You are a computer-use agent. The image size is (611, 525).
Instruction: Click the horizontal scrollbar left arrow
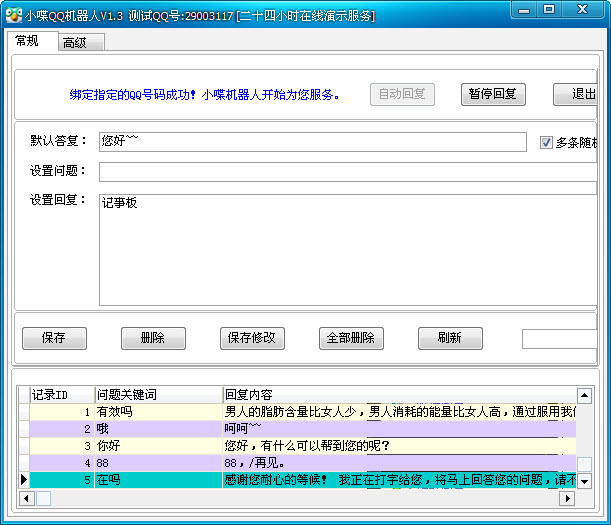tap(26, 498)
